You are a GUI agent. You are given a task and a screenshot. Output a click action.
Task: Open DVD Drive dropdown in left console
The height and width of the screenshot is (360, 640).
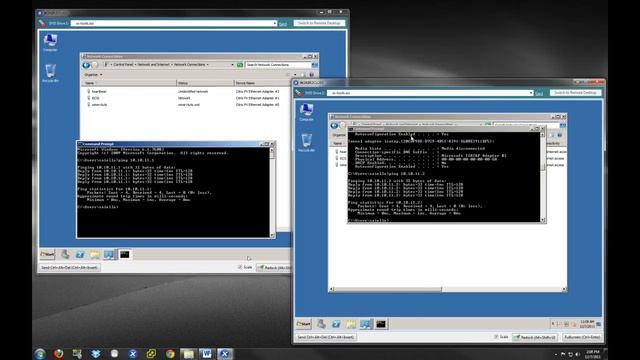pos(275,23)
